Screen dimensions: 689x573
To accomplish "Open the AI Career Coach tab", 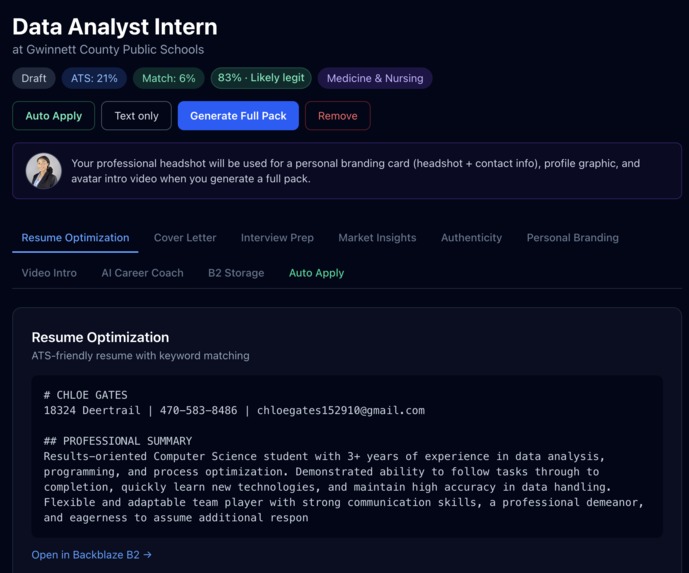I will point(142,273).
